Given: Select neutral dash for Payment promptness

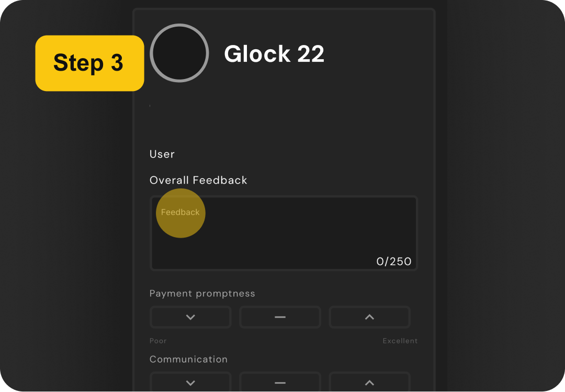Looking at the screenshot, I should (x=280, y=317).
